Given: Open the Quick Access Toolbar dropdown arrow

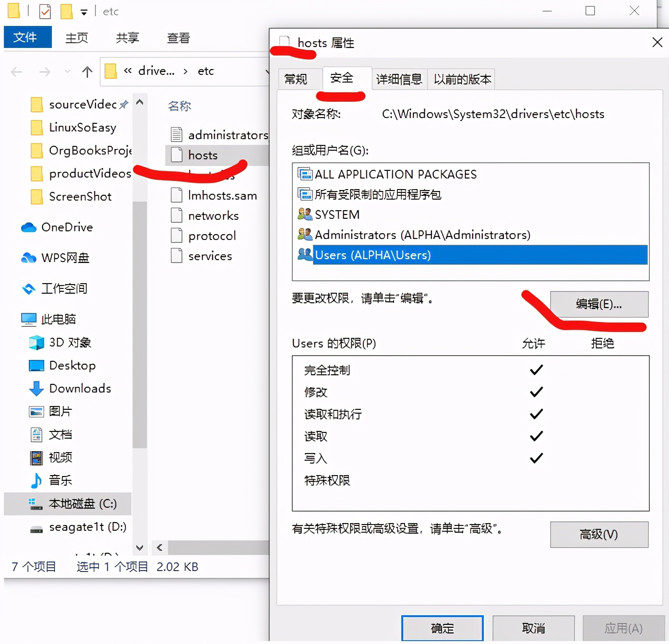Looking at the screenshot, I should coord(84,12).
